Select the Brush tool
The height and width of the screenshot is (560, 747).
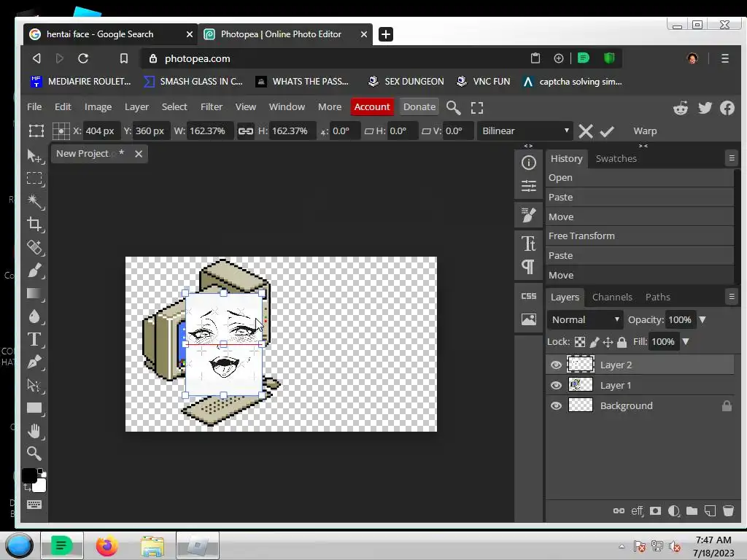click(x=34, y=271)
